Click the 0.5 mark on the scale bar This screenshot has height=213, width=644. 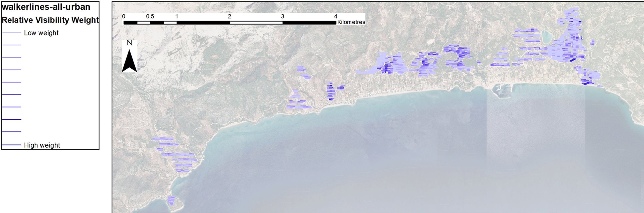point(150,17)
